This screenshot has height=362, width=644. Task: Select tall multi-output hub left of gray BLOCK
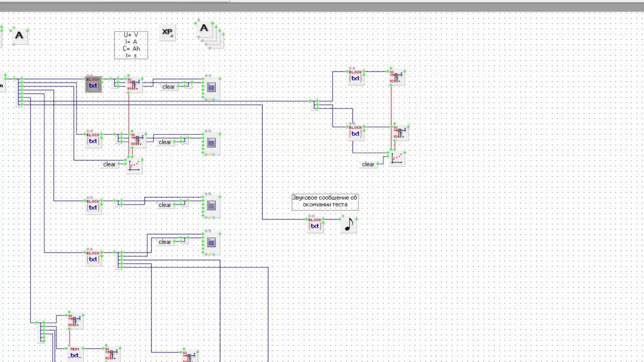[x=20, y=92]
